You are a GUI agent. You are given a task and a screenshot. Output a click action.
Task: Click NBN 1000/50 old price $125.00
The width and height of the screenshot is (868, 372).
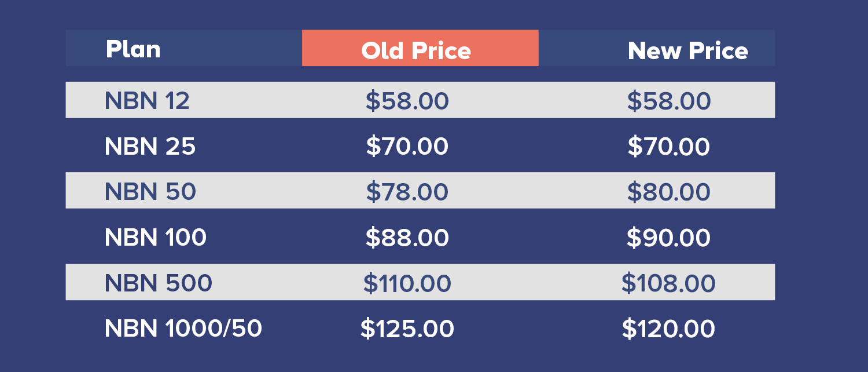407,329
